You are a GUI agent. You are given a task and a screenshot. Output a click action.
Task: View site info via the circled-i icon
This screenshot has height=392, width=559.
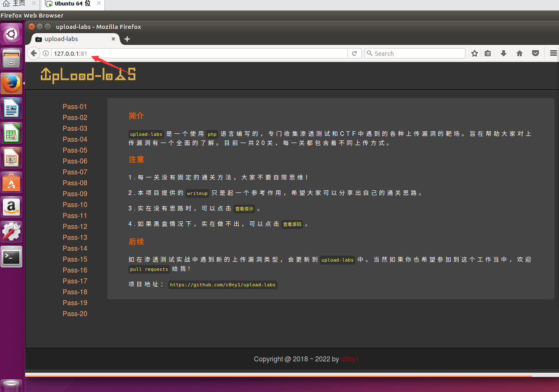coord(45,53)
